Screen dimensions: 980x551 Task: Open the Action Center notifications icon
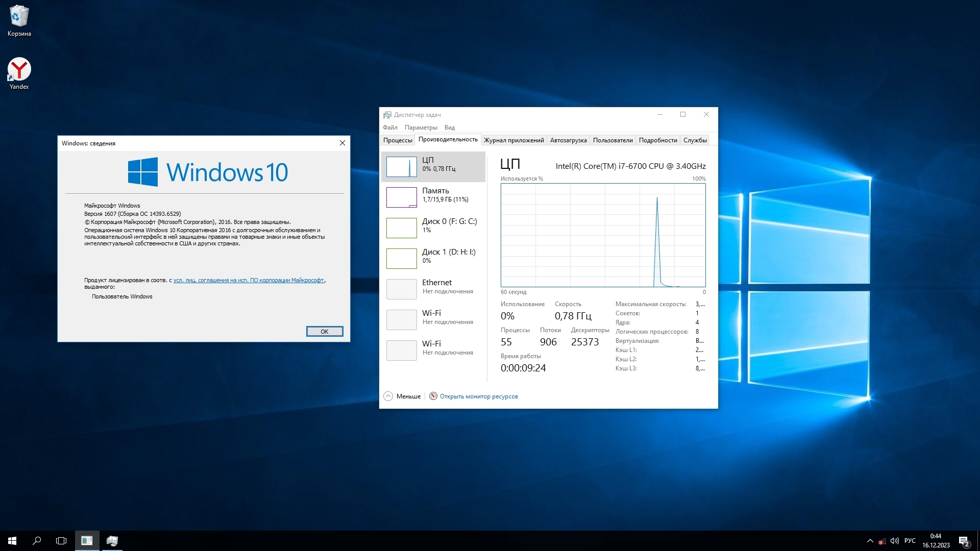click(964, 541)
